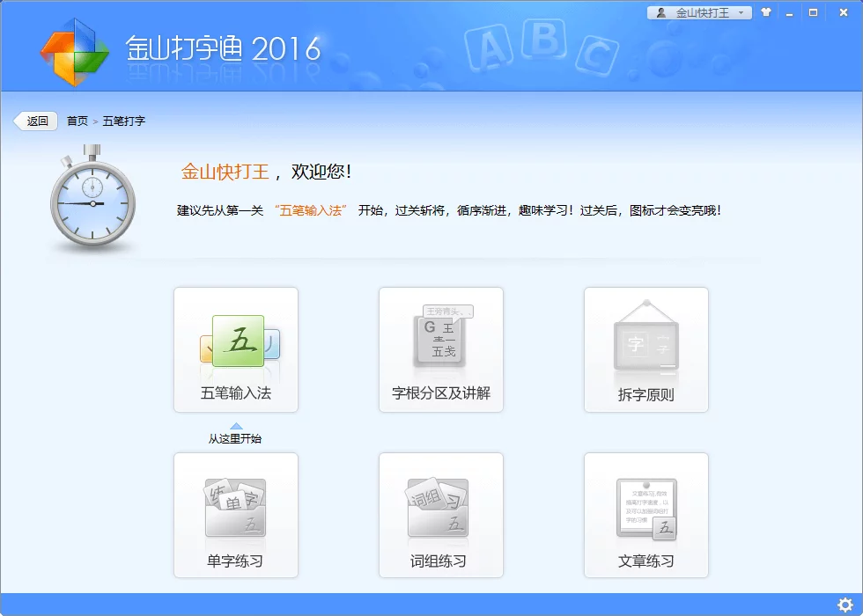Open the 文章练习 tile
The height and width of the screenshot is (616, 863).
point(646,516)
